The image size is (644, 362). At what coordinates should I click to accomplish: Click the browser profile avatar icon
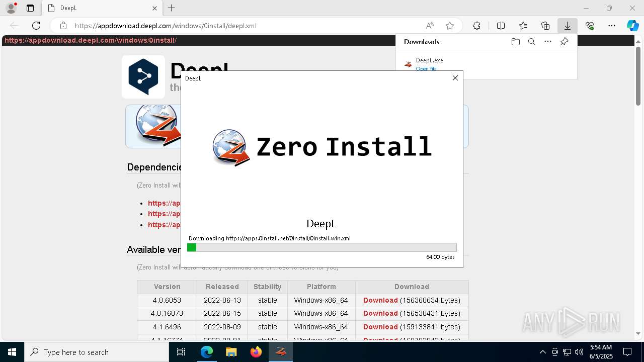pos(11,8)
